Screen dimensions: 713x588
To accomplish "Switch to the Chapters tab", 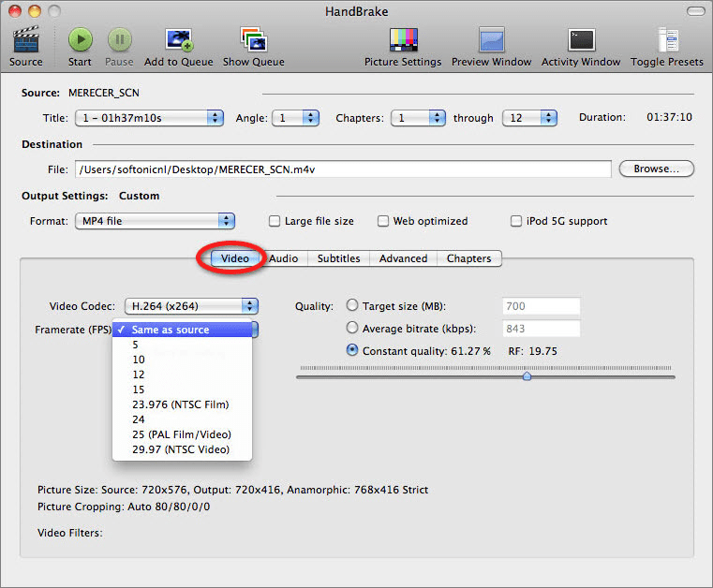I will click(x=469, y=258).
